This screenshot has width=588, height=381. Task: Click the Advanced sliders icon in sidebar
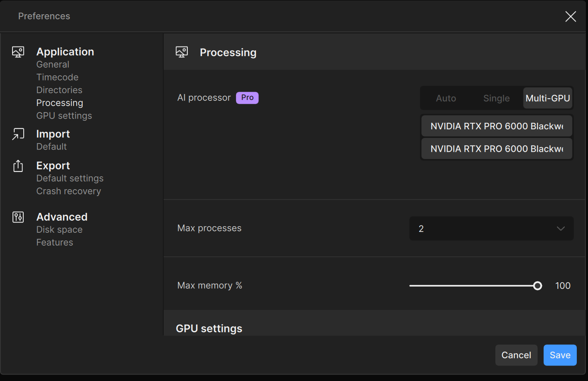point(18,217)
